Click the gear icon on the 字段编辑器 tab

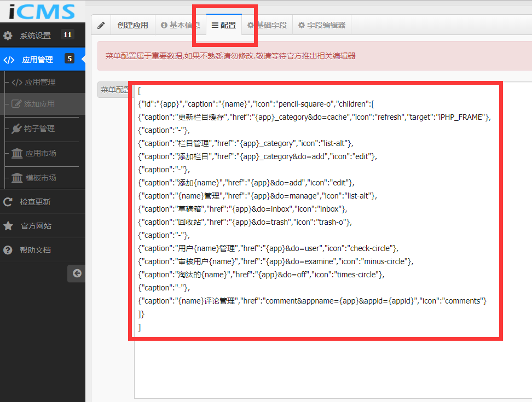(301, 25)
